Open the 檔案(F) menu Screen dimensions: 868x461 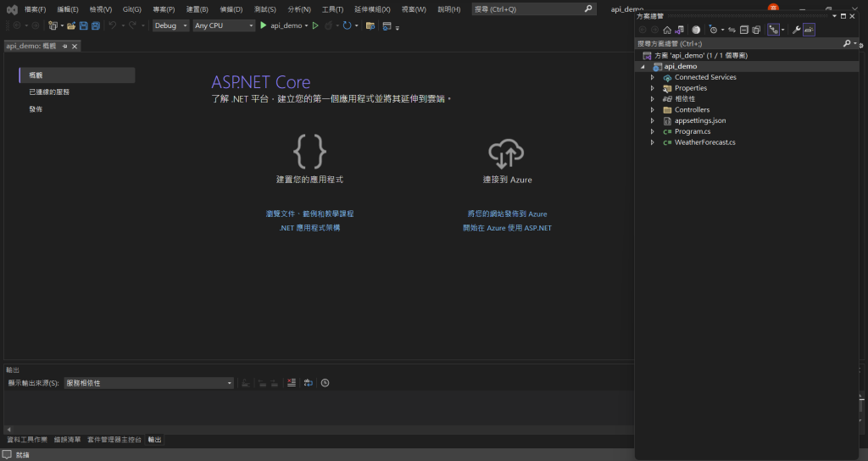(35, 9)
